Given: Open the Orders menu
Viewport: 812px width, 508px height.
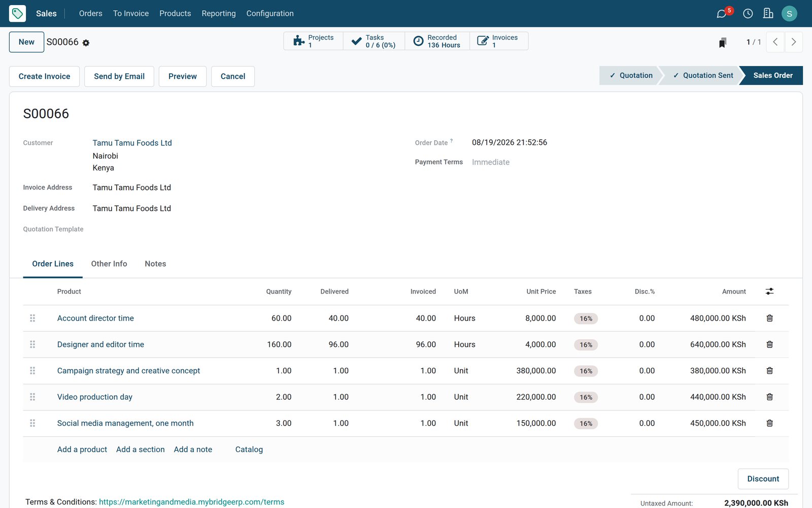Looking at the screenshot, I should coord(90,14).
